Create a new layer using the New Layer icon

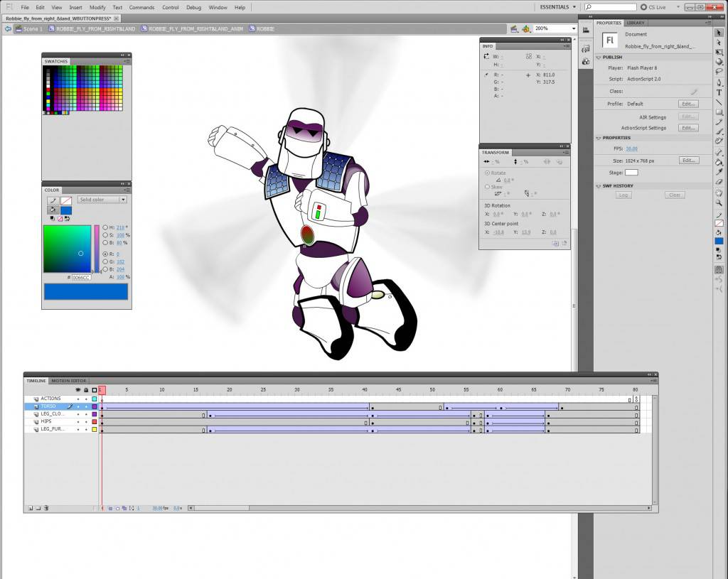[x=31, y=508]
